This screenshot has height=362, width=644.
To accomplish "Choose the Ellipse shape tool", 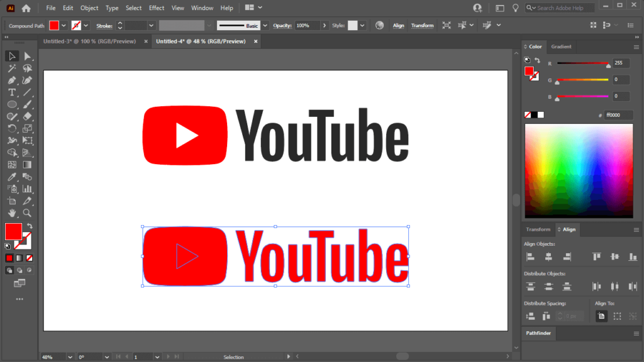I will (12, 104).
